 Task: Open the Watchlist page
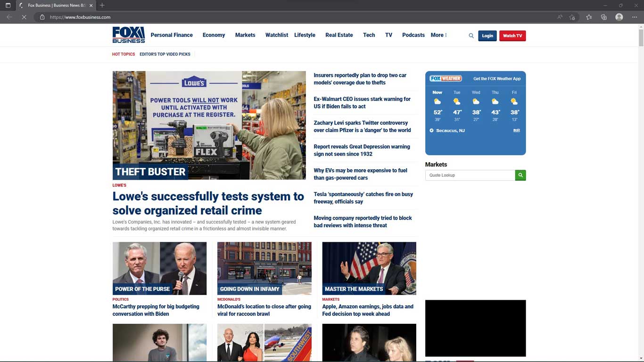tap(277, 35)
